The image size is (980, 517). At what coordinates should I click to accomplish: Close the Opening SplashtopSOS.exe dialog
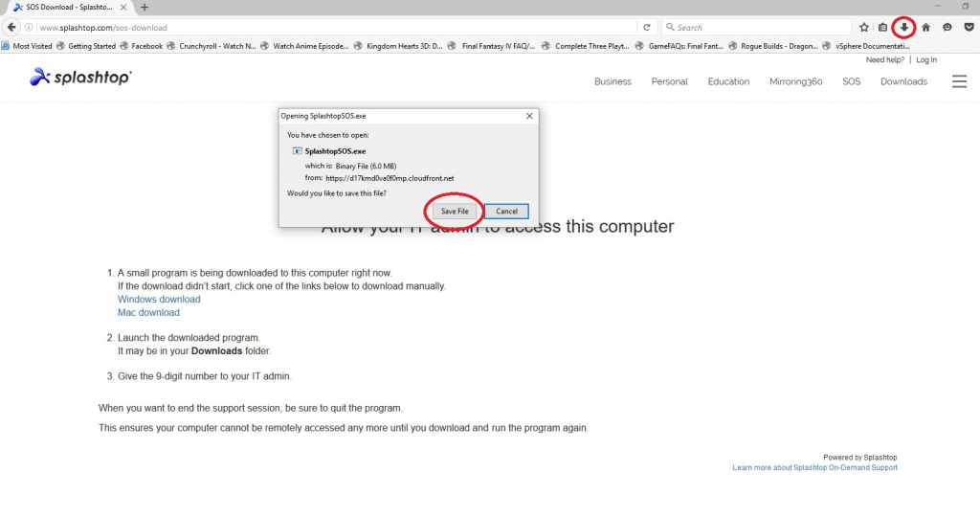529,116
